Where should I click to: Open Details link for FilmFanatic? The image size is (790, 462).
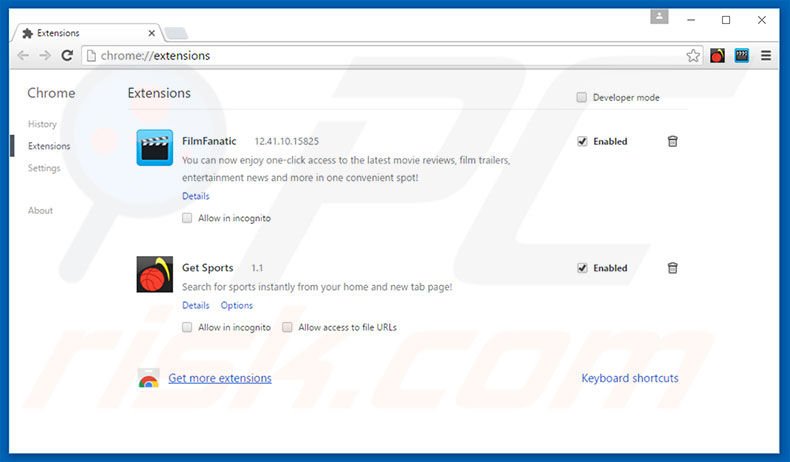click(x=195, y=196)
